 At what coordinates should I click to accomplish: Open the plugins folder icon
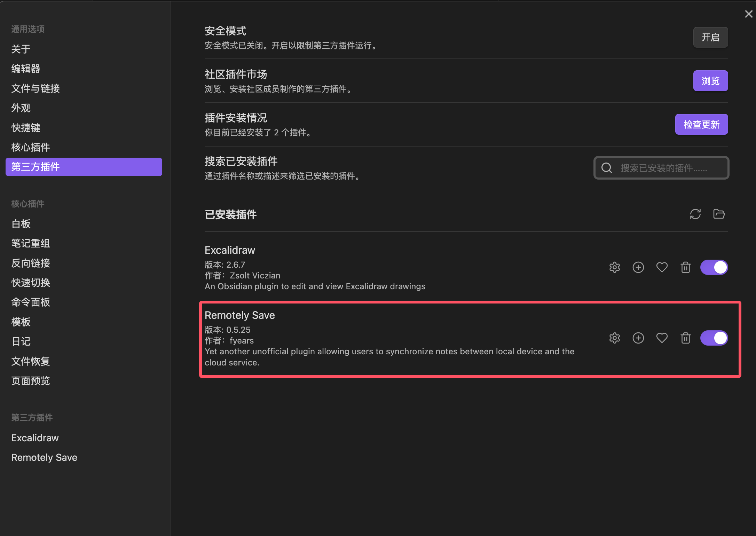point(719,214)
